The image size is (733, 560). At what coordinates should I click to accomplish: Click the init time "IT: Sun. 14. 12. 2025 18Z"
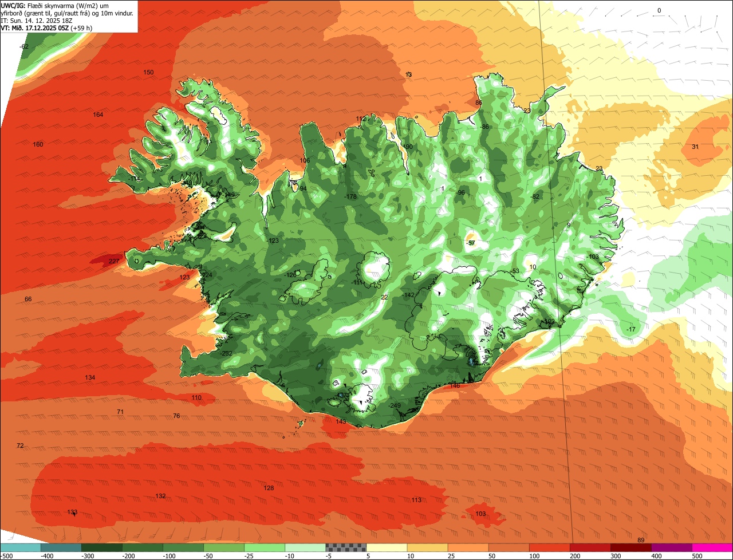[37, 20]
